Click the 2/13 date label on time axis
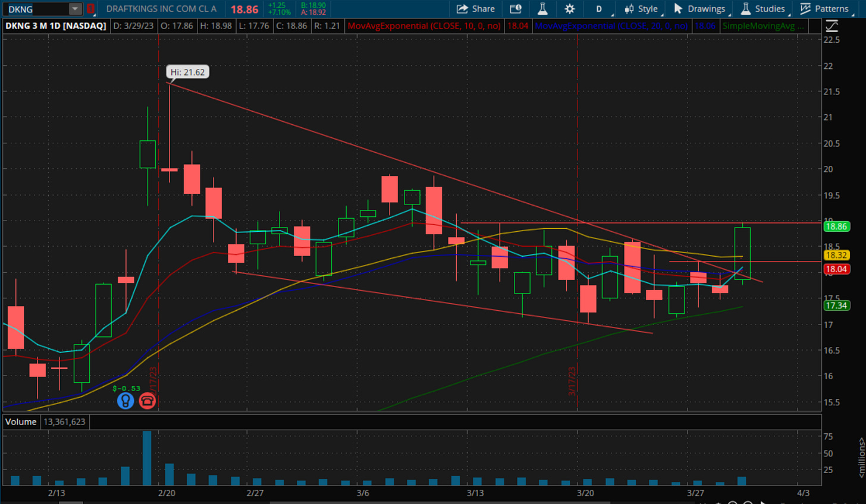 point(57,493)
